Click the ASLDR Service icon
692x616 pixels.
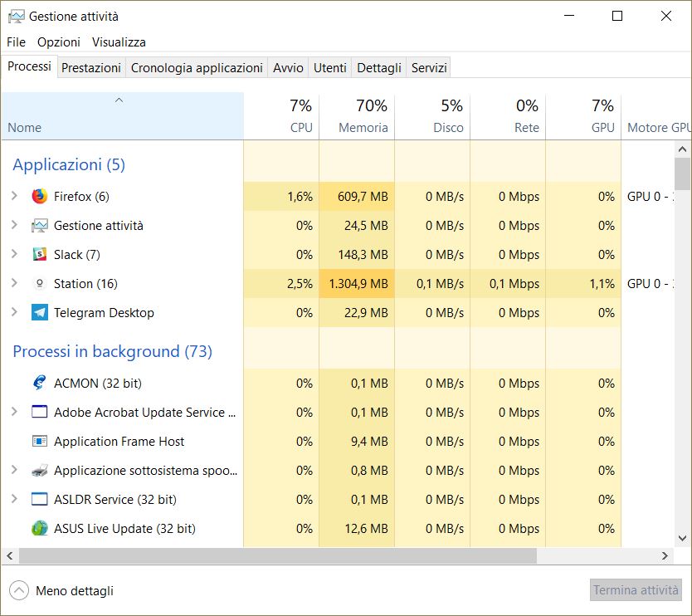(40, 500)
